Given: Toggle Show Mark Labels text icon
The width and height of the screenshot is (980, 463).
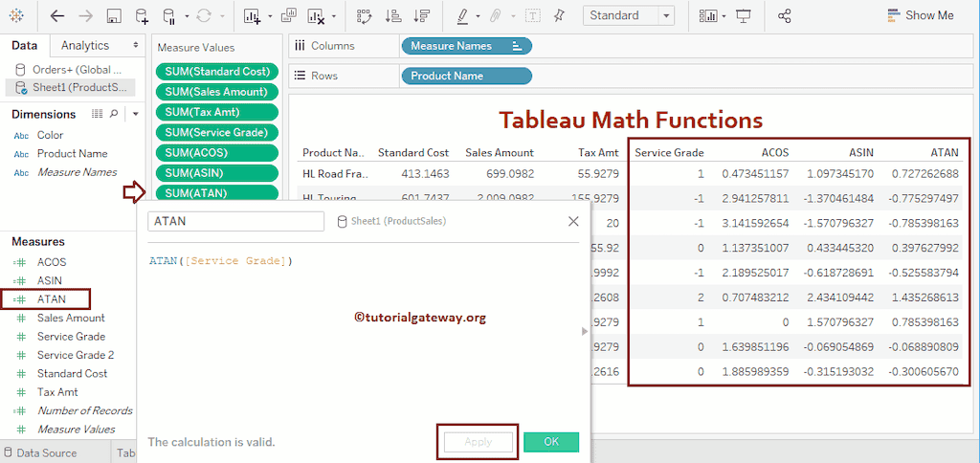Looking at the screenshot, I should (x=532, y=16).
